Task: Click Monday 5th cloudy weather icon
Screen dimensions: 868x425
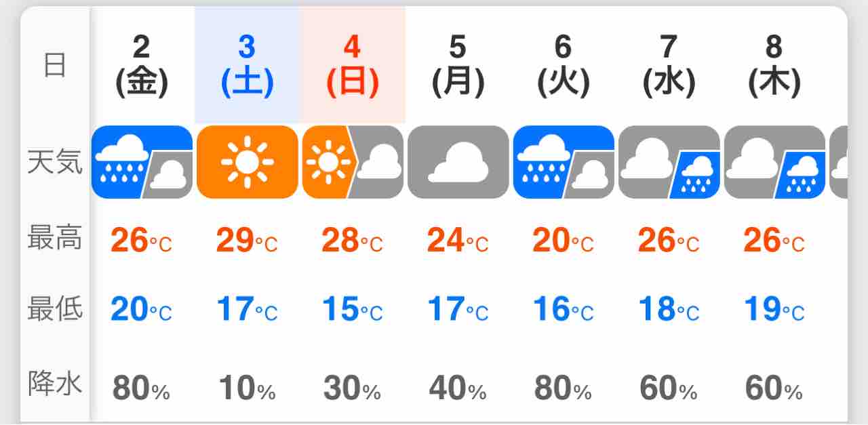Action: [x=458, y=162]
